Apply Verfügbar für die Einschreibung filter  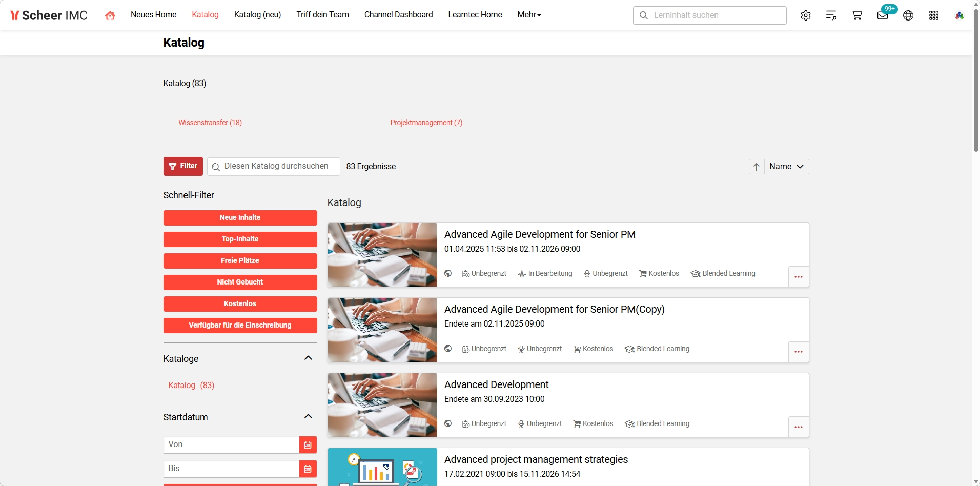click(240, 326)
